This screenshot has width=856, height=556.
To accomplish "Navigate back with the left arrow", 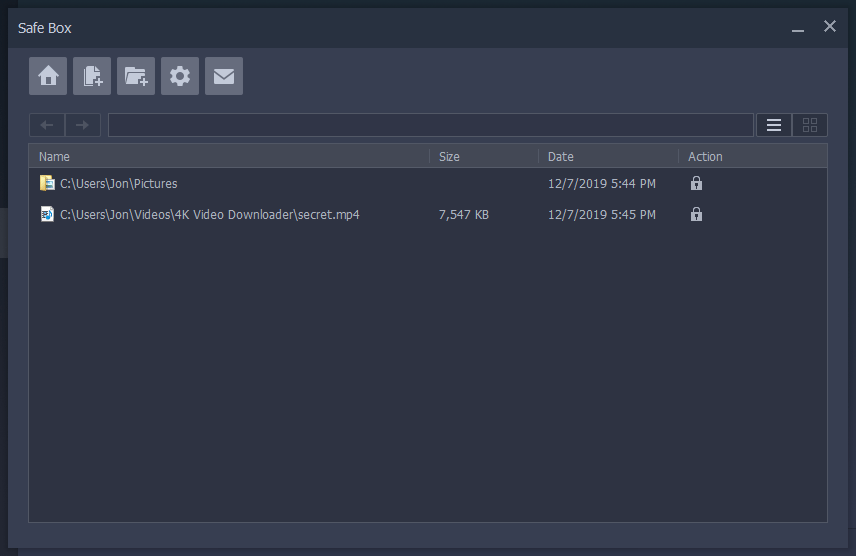I will [x=47, y=125].
